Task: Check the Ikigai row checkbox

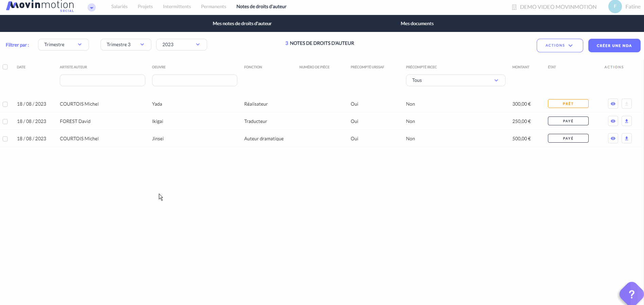Action: pos(5,121)
